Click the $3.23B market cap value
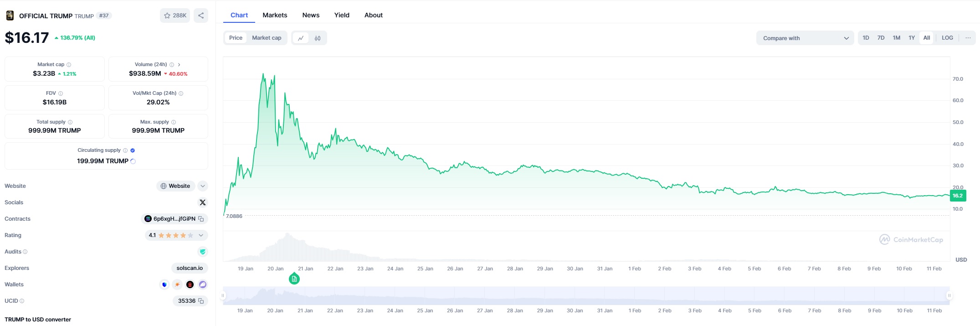The height and width of the screenshot is (326, 980). tap(44, 73)
